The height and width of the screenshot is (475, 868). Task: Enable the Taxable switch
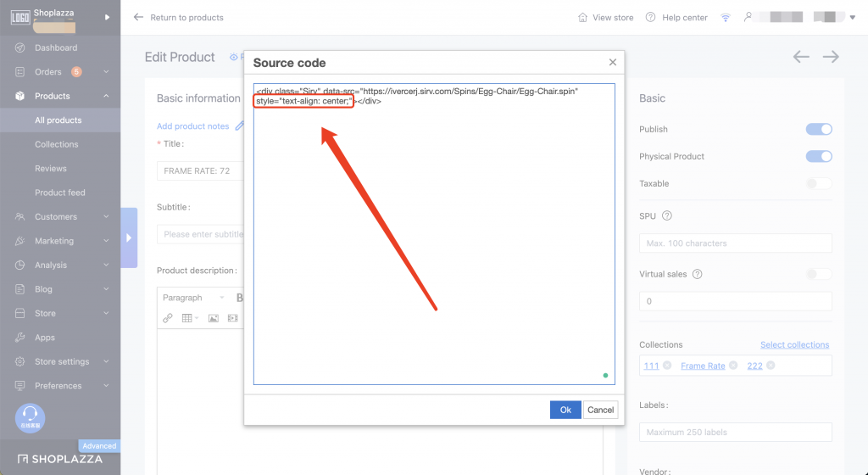tap(819, 183)
